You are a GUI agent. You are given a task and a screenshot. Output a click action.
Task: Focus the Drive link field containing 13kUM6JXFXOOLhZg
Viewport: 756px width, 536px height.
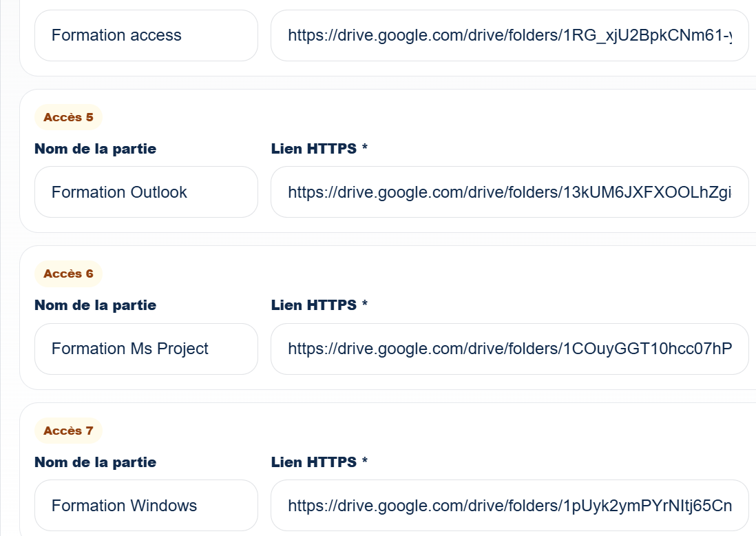(x=510, y=192)
